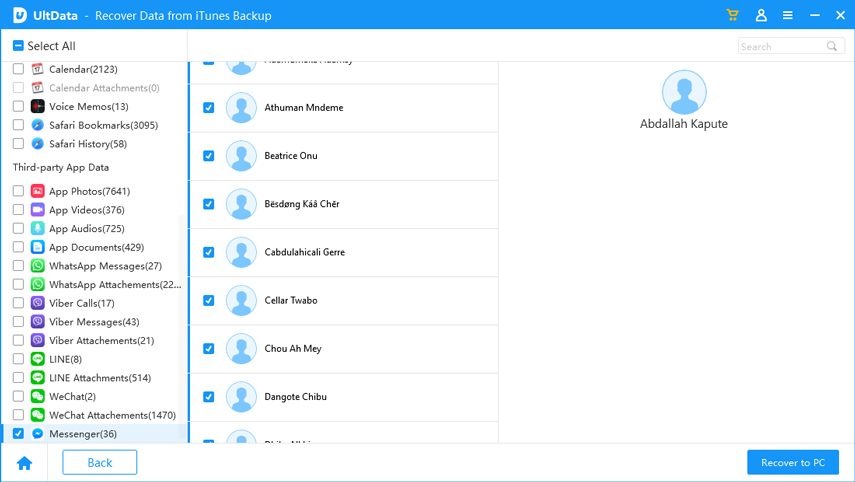This screenshot has height=482, width=855.
Task: Uncheck the Messenger(36) checkbox
Action: pyautogui.click(x=18, y=434)
